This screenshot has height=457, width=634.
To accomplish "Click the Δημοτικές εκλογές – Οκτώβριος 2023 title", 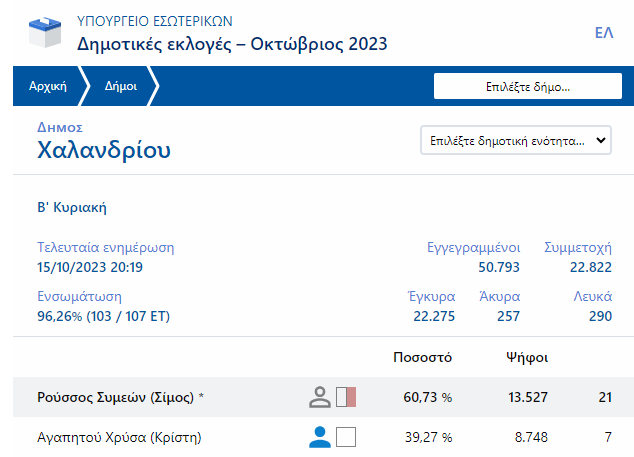I will [x=232, y=44].
